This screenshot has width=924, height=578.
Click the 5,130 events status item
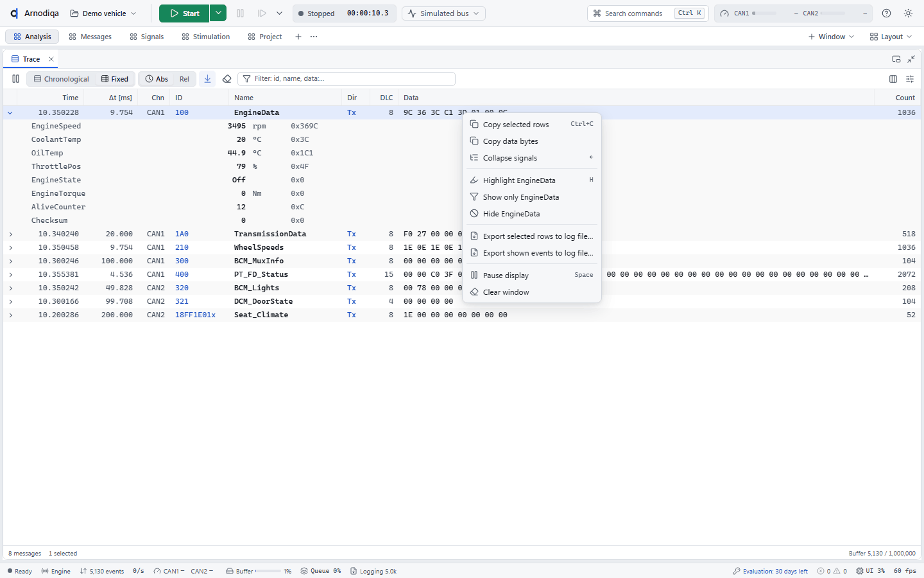pos(102,571)
